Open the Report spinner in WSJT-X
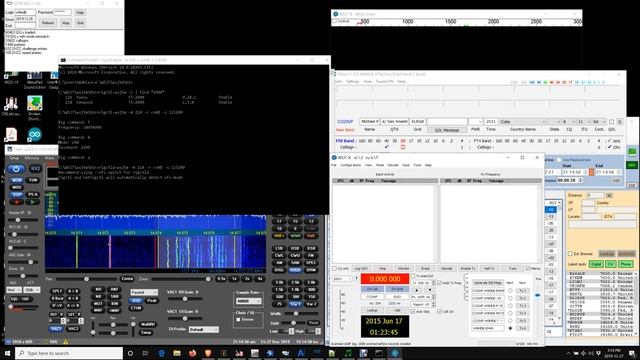Viewport: 640px width, 360px height. pos(422,304)
